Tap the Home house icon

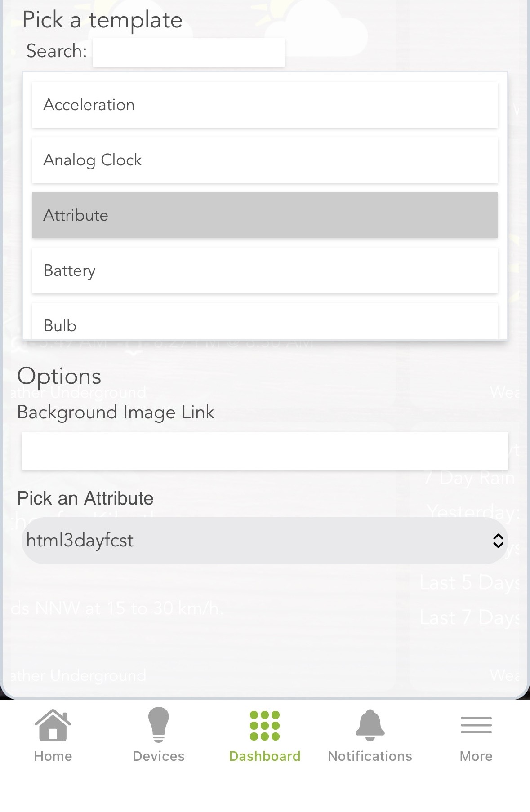[53, 725]
